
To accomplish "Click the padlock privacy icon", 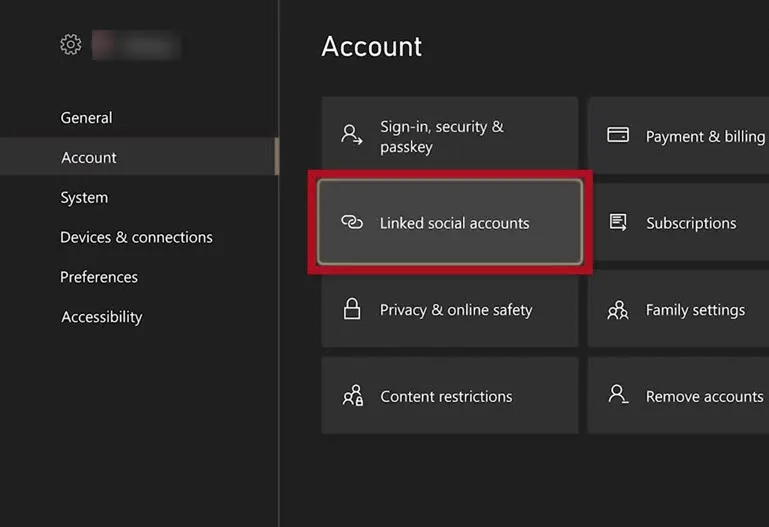I will pyautogui.click(x=352, y=309).
